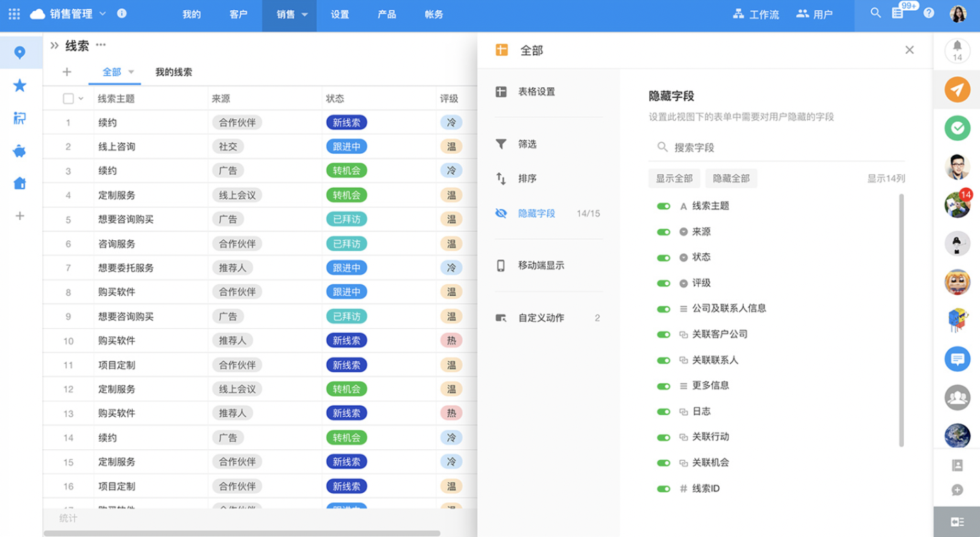The image size is (980, 537).
Task: Click the 显示全部 button
Action: 674,178
